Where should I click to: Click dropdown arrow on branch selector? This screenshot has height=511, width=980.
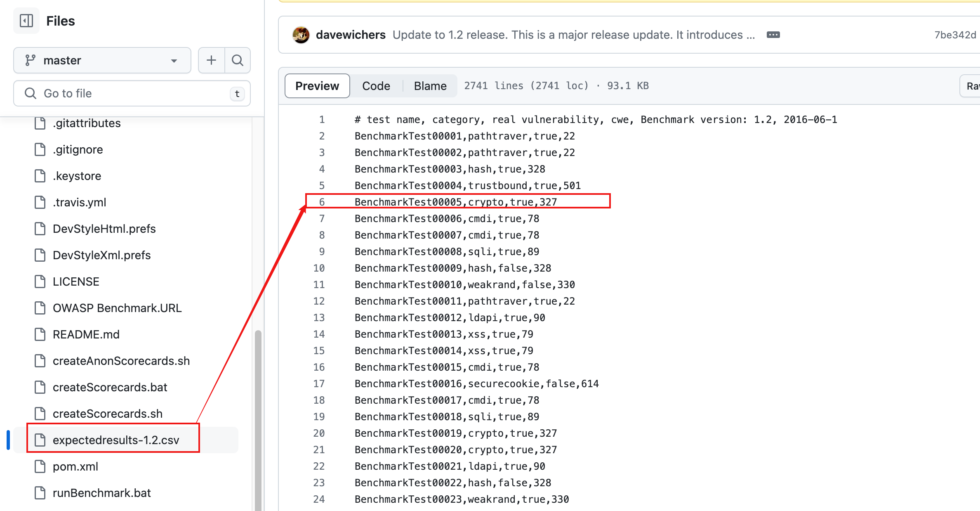pos(174,61)
